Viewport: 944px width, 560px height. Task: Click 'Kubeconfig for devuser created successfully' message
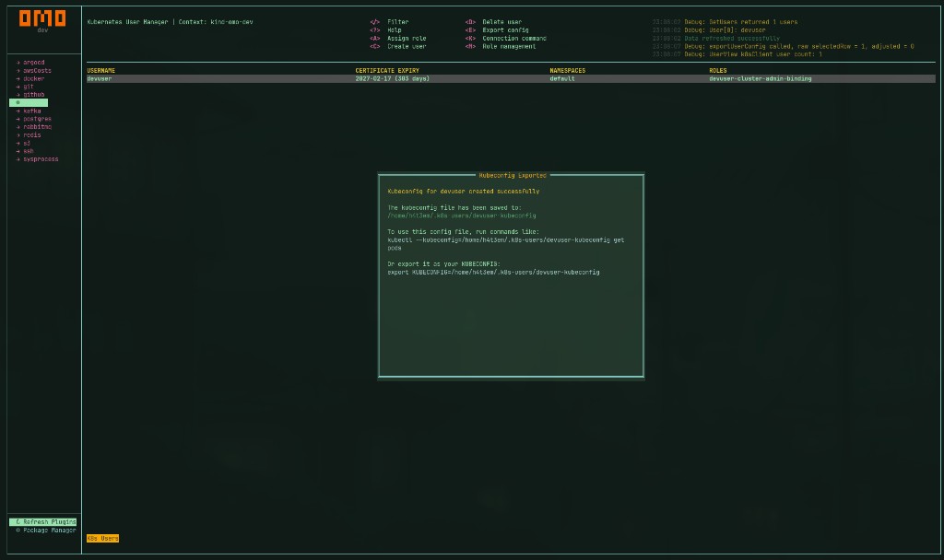coord(463,192)
